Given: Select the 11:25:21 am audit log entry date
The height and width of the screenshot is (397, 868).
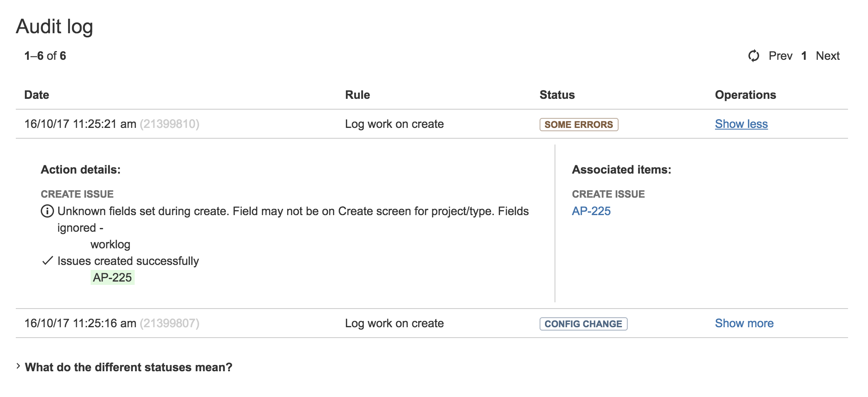Looking at the screenshot, I should tap(80, 124).
